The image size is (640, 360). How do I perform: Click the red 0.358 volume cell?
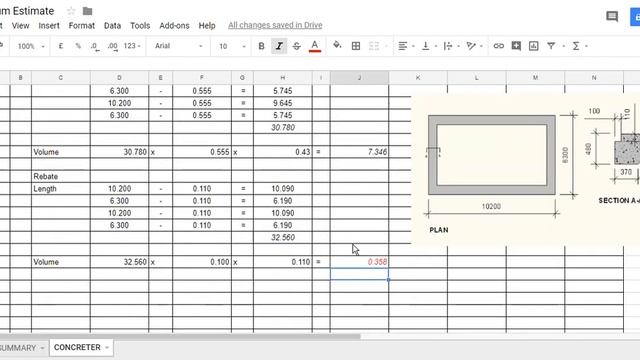point(359,262)
